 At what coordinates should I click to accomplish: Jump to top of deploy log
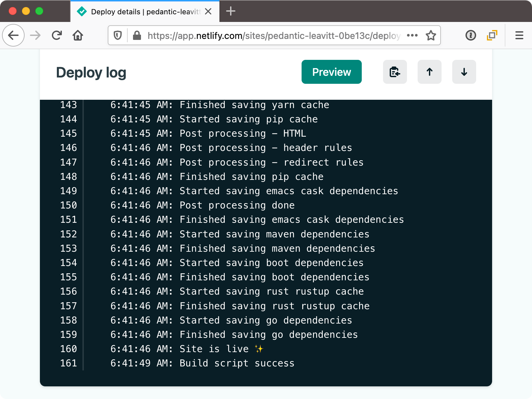click(430, 72)
